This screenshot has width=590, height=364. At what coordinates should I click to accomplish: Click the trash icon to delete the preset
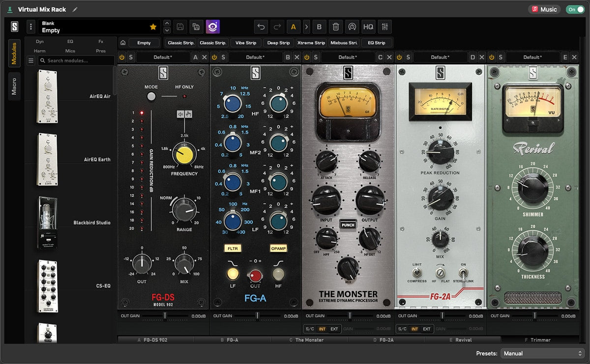(x=337, y=27)
